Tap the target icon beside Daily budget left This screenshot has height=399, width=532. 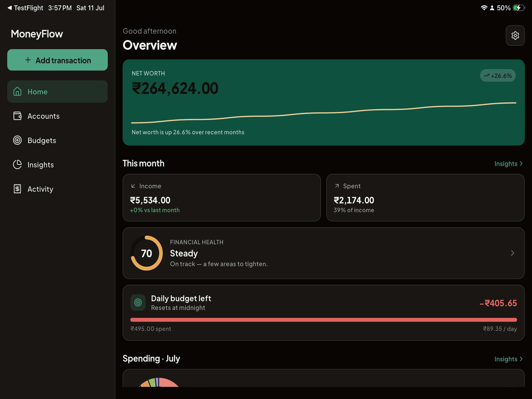138,303
